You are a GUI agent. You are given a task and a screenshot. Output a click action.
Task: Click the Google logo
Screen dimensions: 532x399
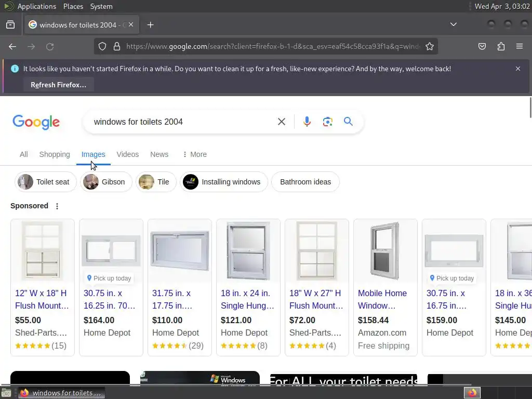36,122
